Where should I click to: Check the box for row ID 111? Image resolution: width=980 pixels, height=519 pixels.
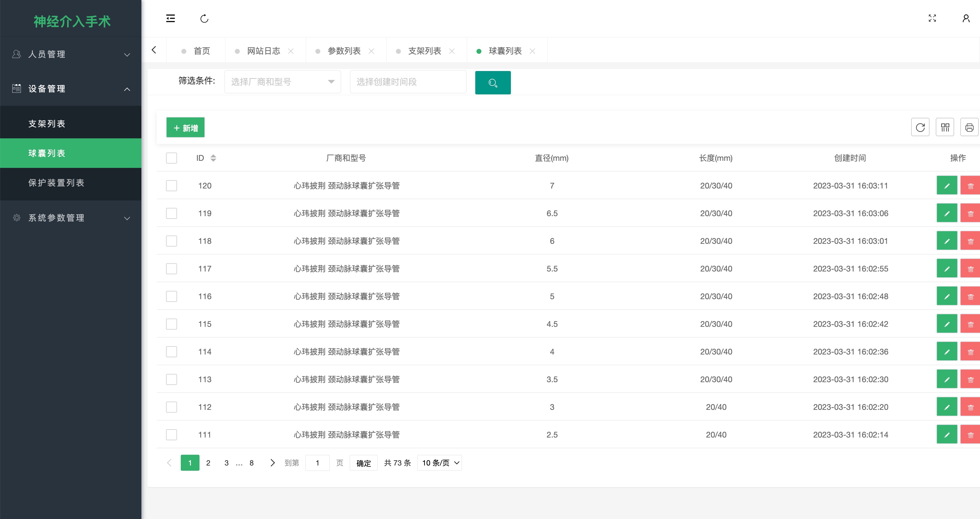[172, 434]
